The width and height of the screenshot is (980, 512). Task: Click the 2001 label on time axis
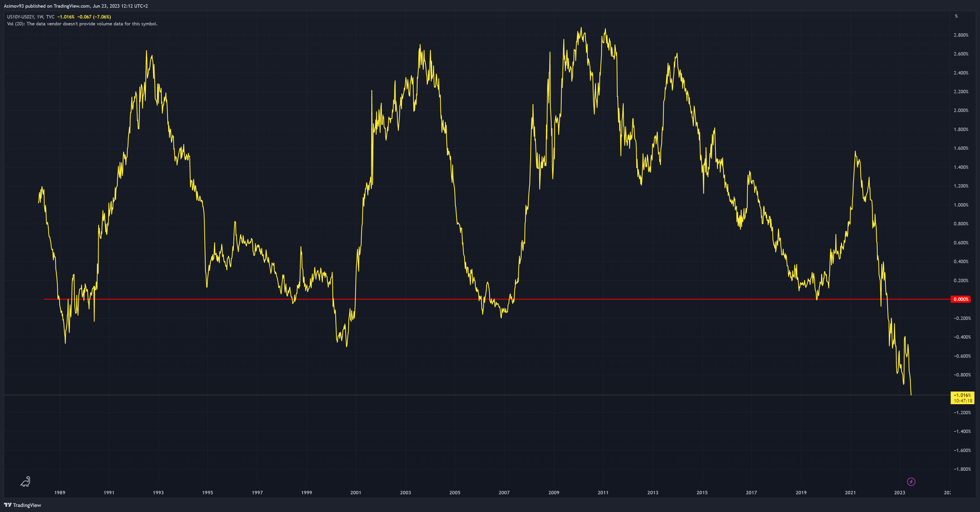356,493
